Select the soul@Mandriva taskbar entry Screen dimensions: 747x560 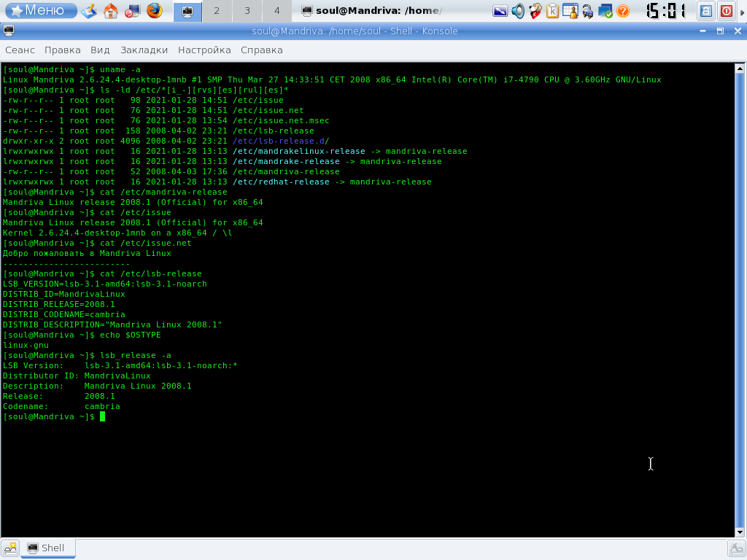[x=371, y=10]
